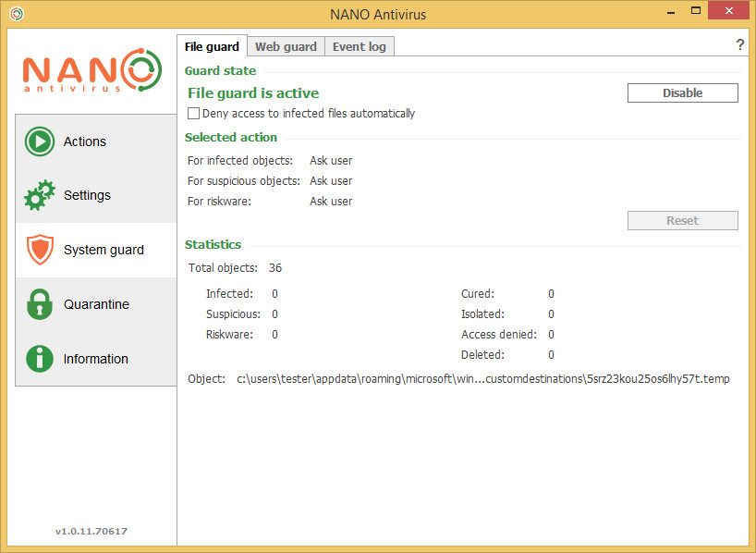Click the scanned object file path
The image size is (756, 553).
tap(482, 379)
